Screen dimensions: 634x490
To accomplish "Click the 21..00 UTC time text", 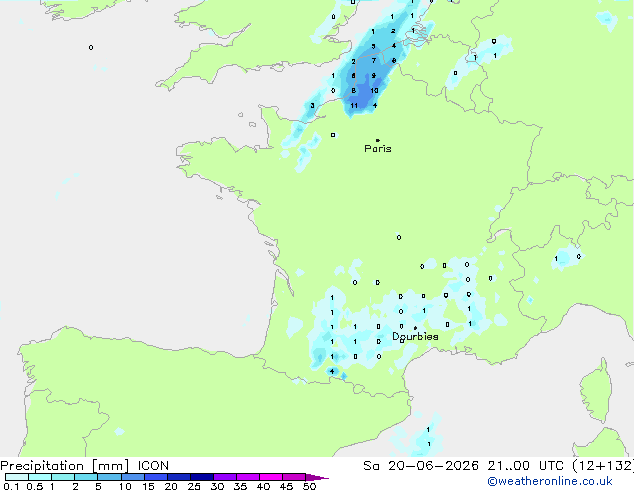I will (526, 466).
